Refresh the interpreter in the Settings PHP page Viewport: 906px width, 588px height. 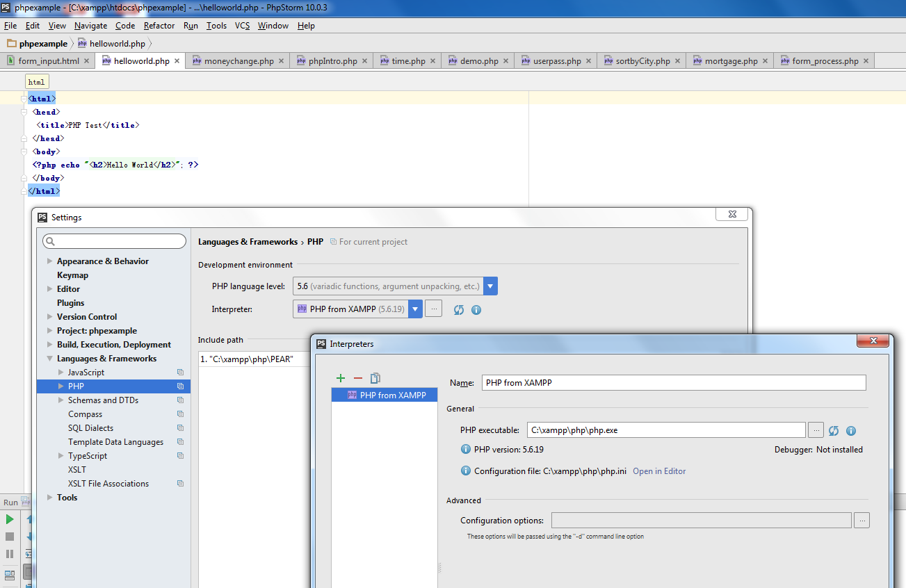pyautogui.click(x=459, y=310)
